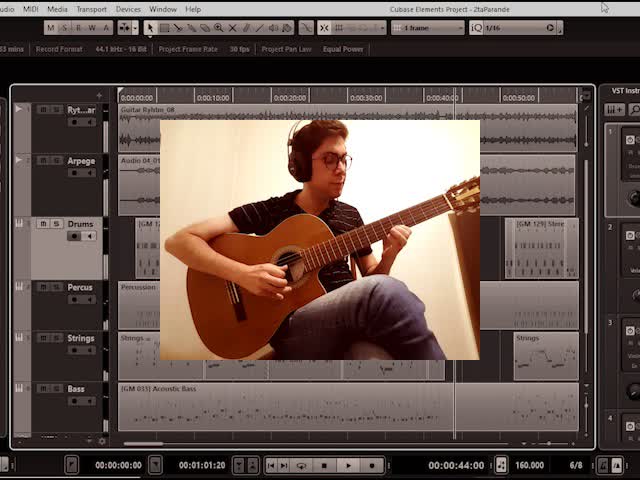Image resolution: width=640 pixels, height=480 pixels.
Task: Select the Bass track name
Action: point(76,389)
